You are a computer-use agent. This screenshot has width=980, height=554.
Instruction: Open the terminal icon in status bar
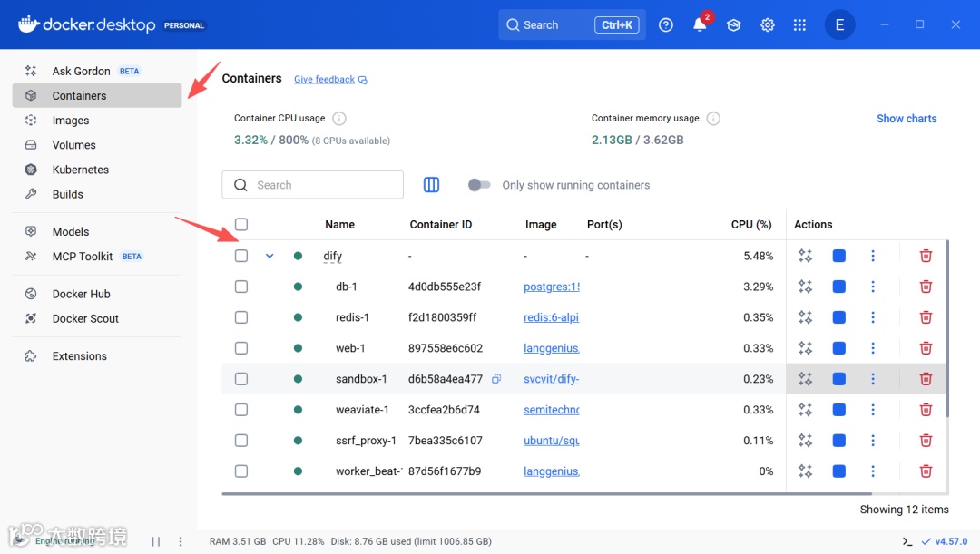click(906, 541)
